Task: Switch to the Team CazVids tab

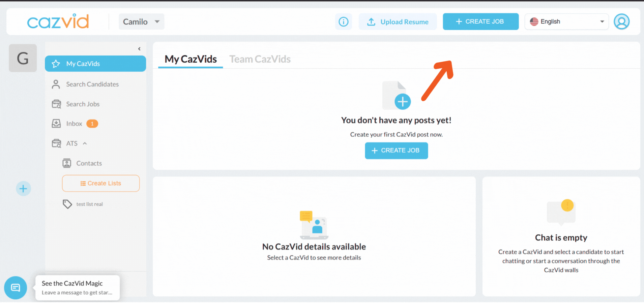Action: point(260,59)
